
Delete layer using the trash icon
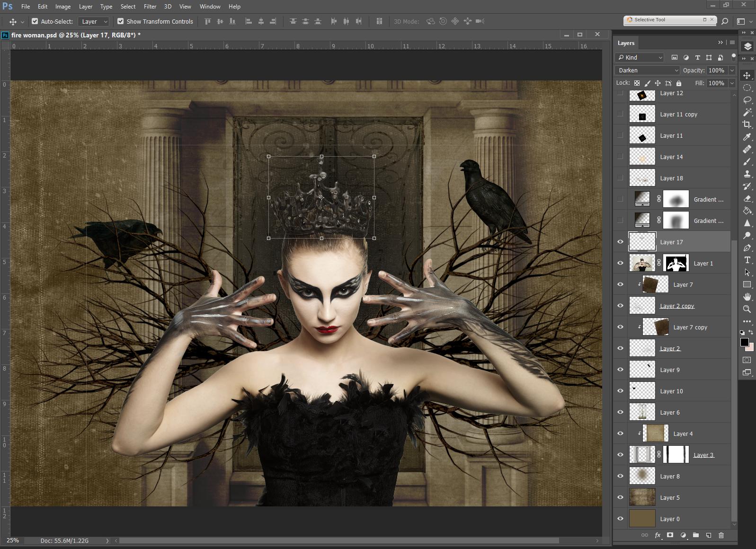pyautogui.click(x=721, y=535)
